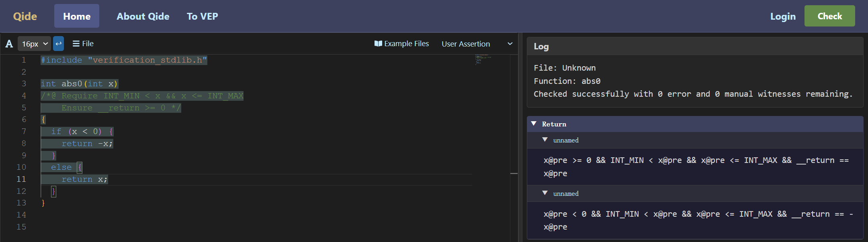This screenshot has height=242, width=868.
Task: Click the Qide logo
Action: [x=25, y=16]
